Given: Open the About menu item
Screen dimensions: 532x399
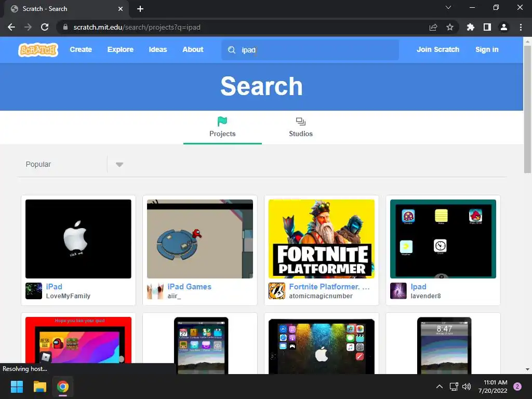Looking at the screenshot, I should point(193,49).
